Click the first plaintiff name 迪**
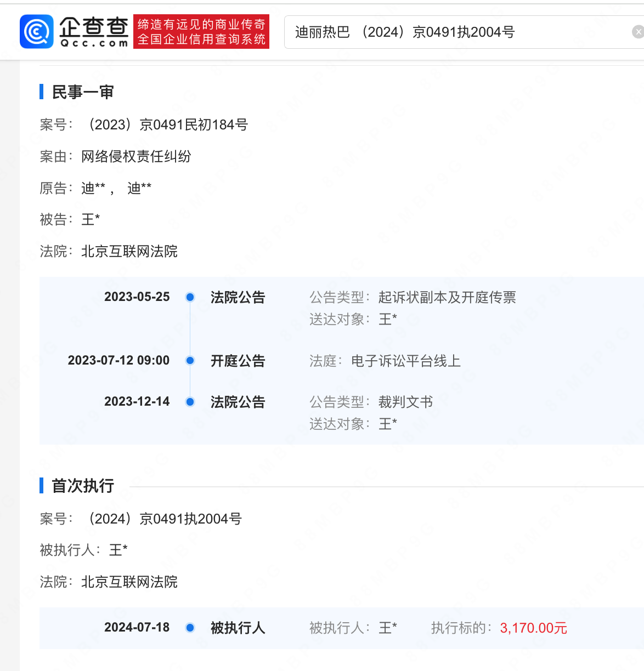The width and height of the screenshot is (644, 671). point(93,189)
